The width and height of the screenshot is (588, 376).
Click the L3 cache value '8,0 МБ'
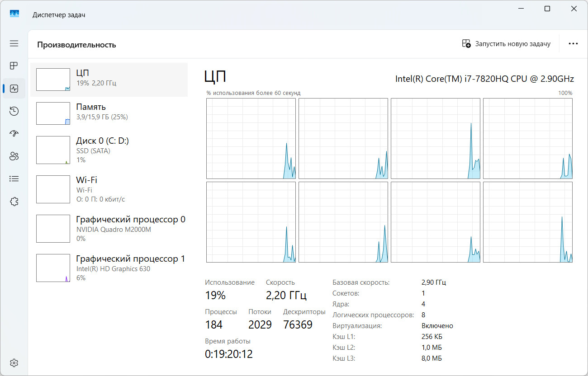point(432,358)
